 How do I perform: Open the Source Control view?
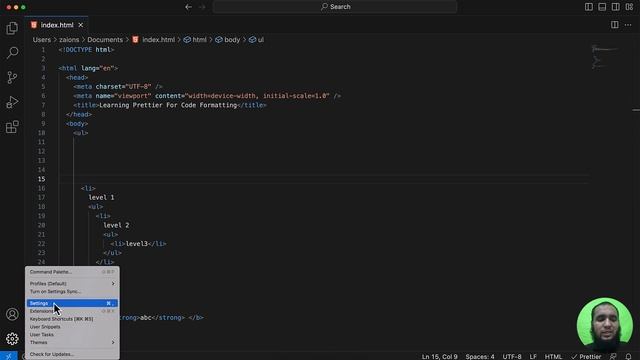point(12,77)
